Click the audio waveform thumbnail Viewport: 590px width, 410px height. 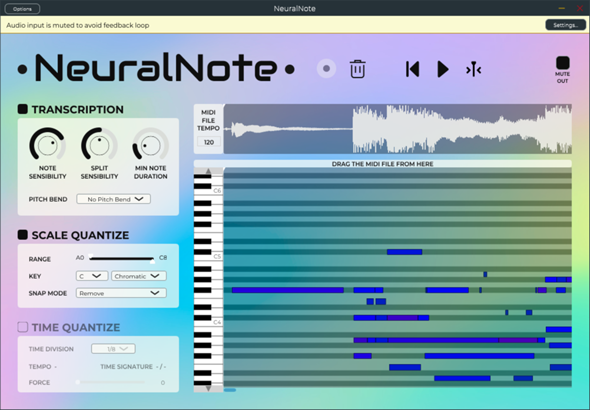point(398,129)
